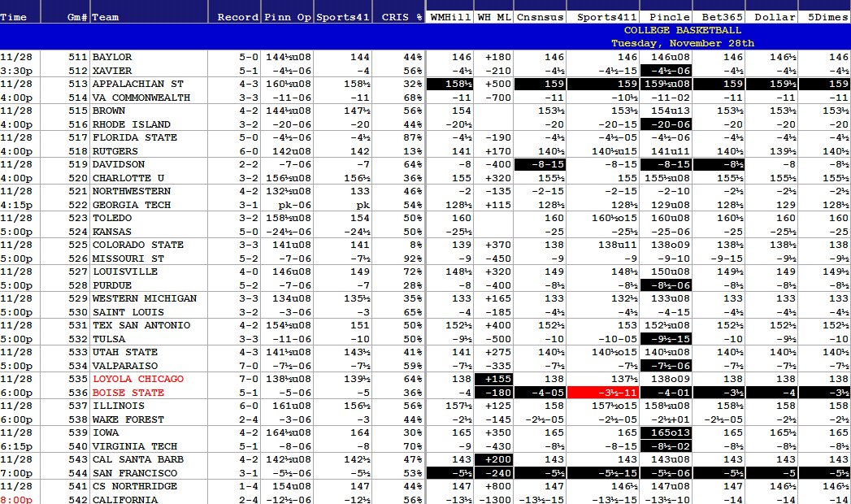Select the VALPARAISO team row

(x=426, y=366)
